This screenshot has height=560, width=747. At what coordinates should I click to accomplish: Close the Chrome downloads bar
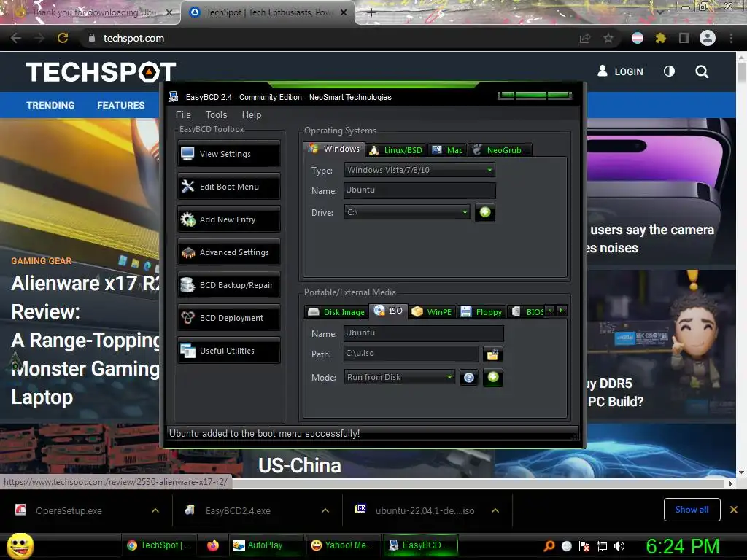click(x=734, y=510)
